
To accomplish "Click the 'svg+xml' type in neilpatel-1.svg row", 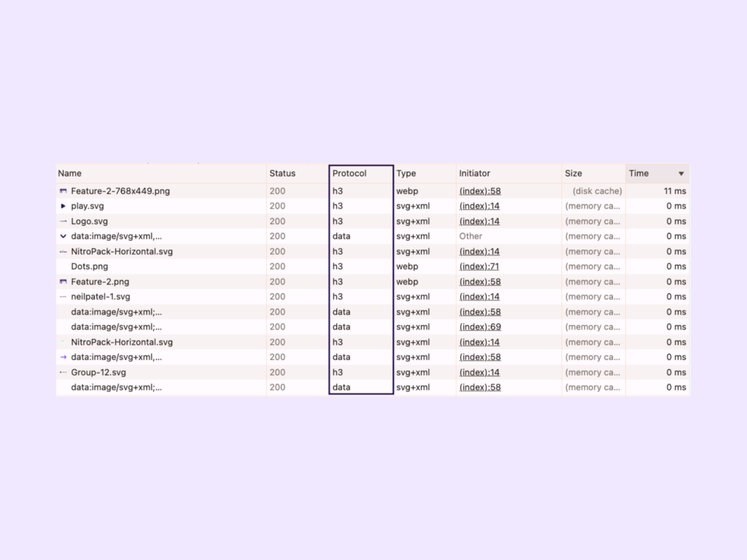I will point(413,297).
